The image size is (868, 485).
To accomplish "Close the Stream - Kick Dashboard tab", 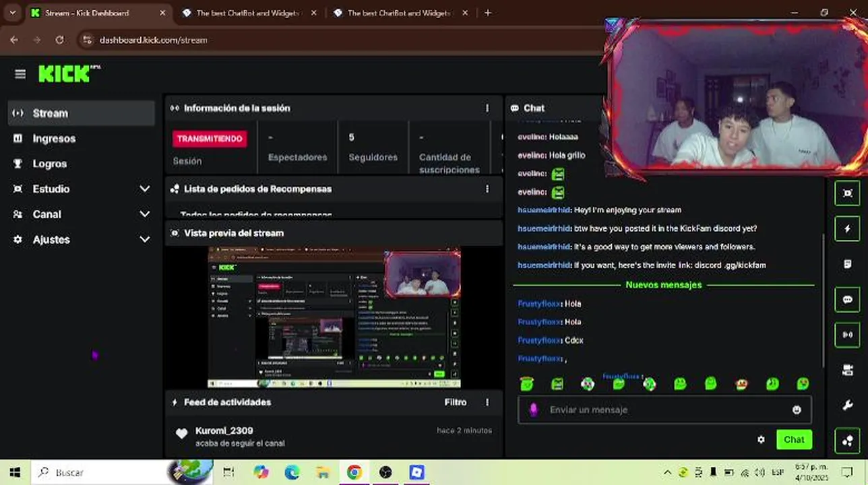I will (162, 13).
